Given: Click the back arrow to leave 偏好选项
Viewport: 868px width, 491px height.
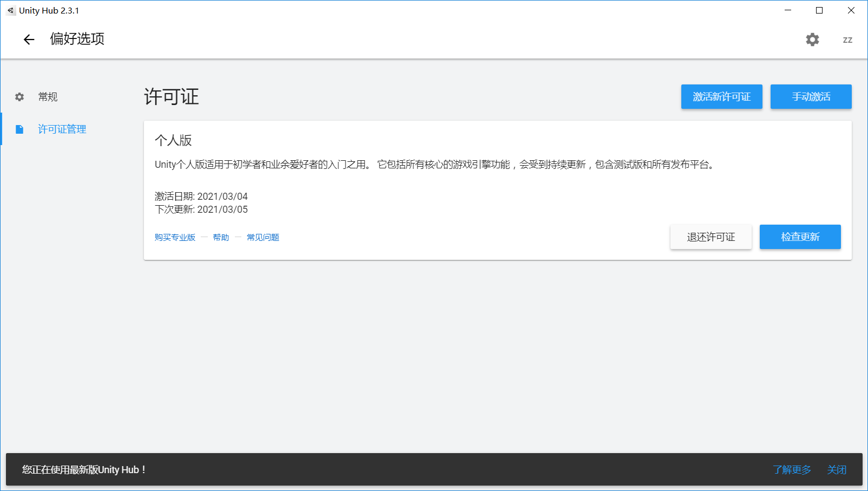Looking at the screenshot, I should click(x=28, y=40).
